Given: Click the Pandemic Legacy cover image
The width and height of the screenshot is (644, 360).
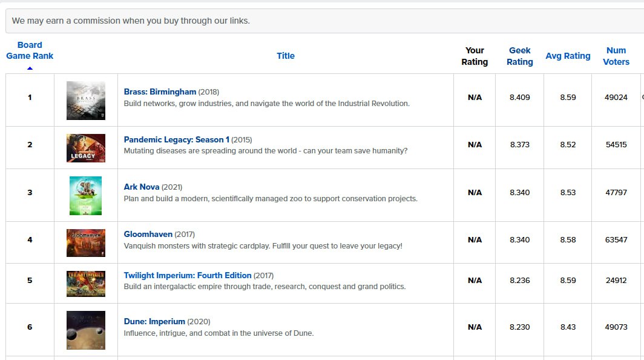Looking at the screenshot, I should coord(86,148).
